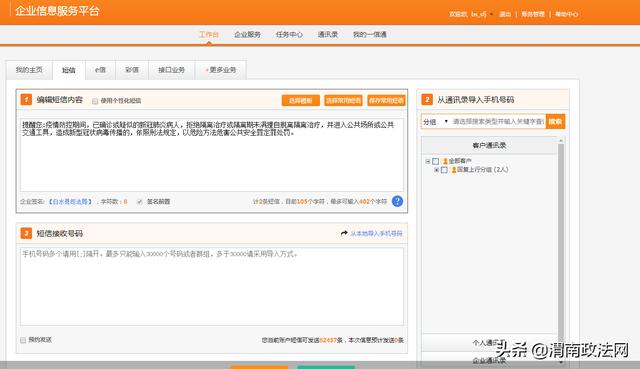Collapse the 全部客户 tree node

coord(427,161)
